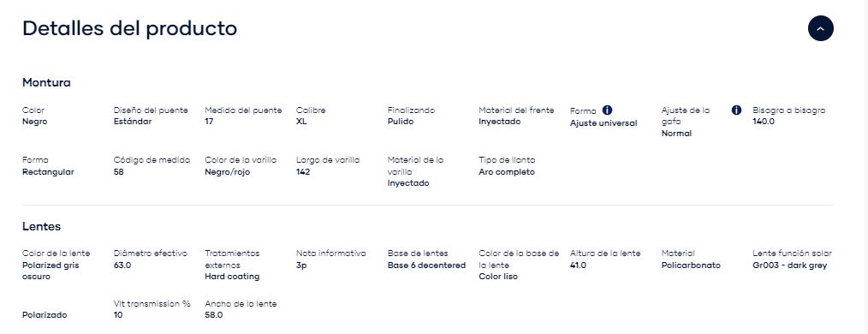Open the info icon next to Forma
Viewport: 868px width, 334px height.
click(x=607, y=110)
